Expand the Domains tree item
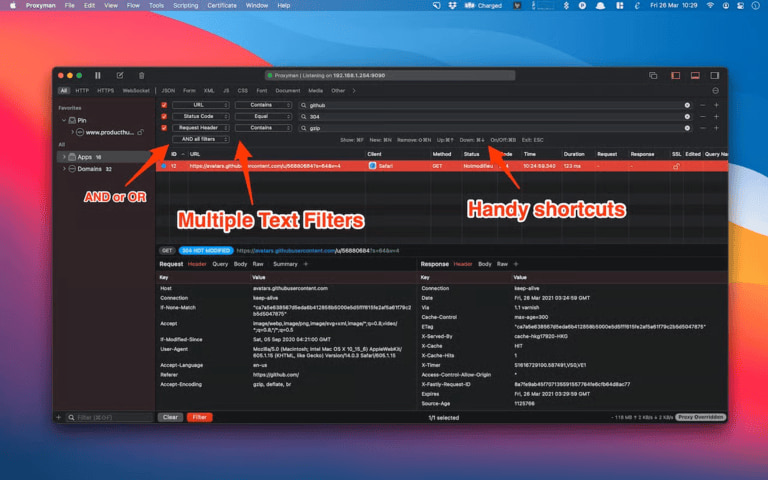 click(x=64, y=169)
